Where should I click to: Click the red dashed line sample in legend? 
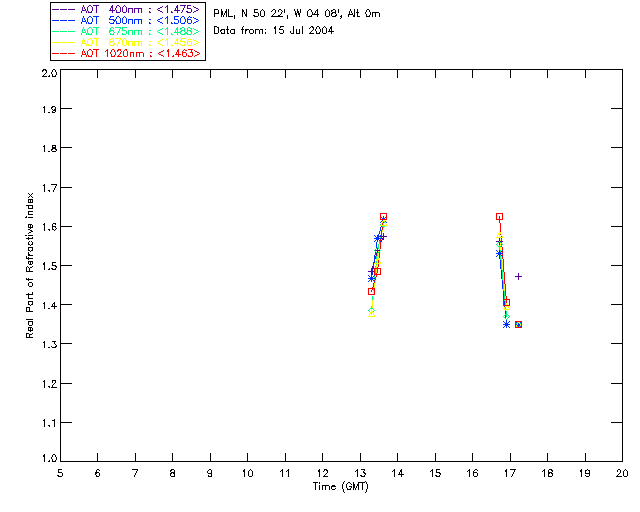pos(64,53)
